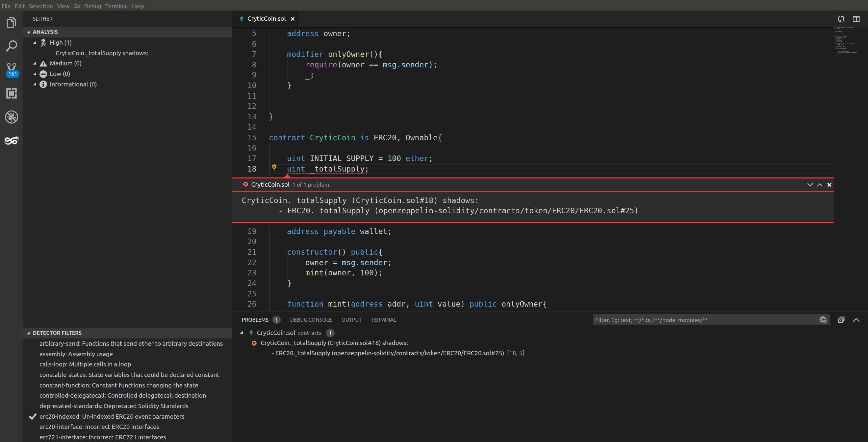This screenshot has height=442, width=868.
Task: Enable the calls-loop detector filter
Action: 85,364
